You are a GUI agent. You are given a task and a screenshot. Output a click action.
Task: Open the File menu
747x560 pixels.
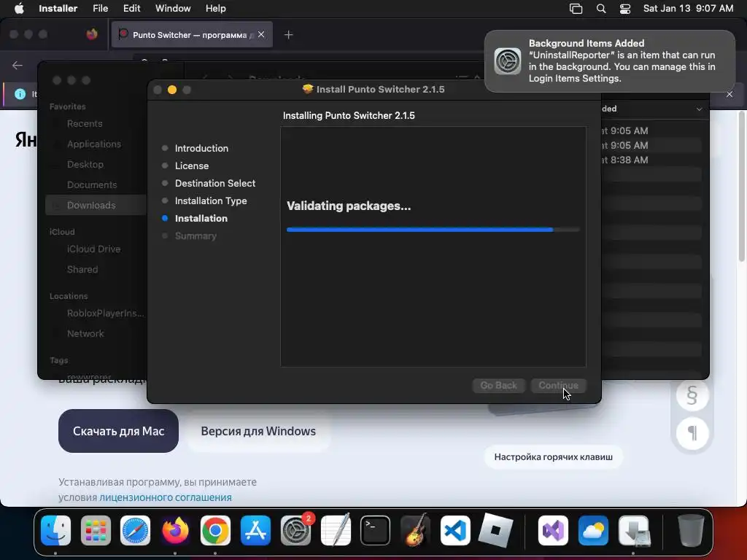click(x=100, y=8)
